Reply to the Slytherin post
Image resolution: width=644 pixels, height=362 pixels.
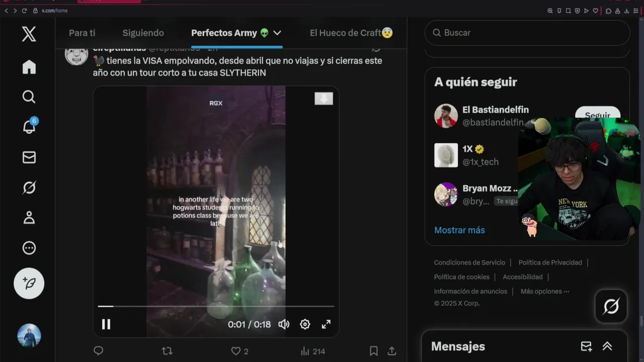click(99, 351)
